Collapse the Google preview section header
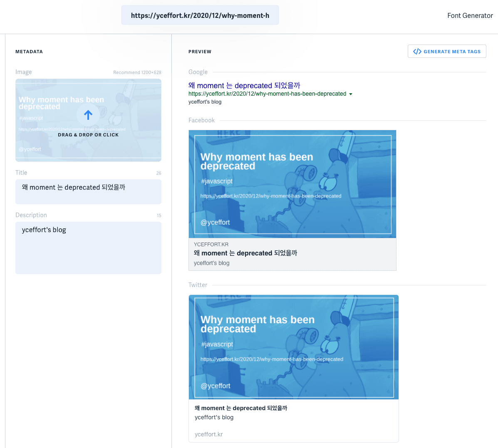Image resolution: width=498 pixels, height=448 pixels. [x=198, y=72]
